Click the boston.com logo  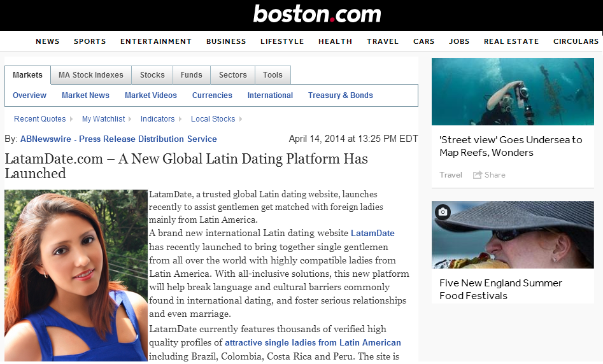pos(317,14)
